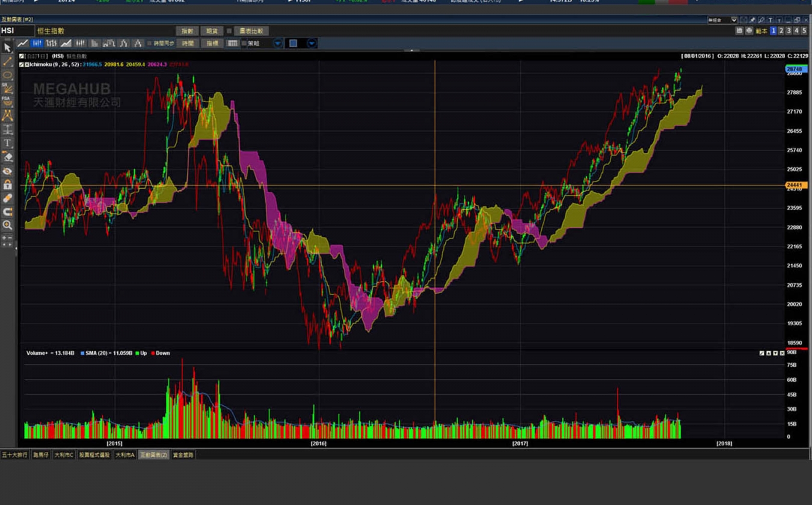Toggle the Ichimoku indicator edit box
This screenshot has width=812, height=505.
point(22,64)
